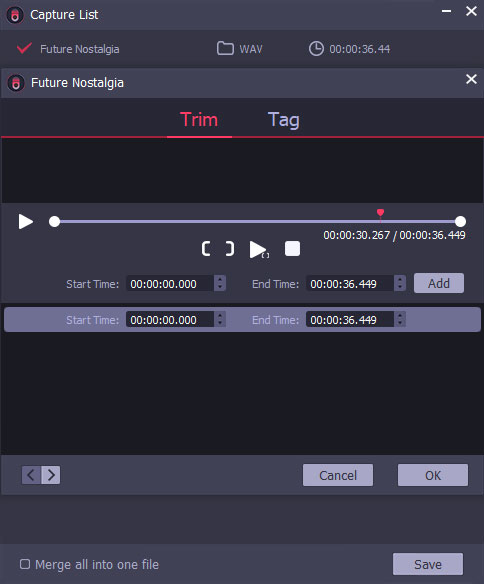Select the Future Nostalgia track name
The image size is (484, 584).
click(80, 49)
